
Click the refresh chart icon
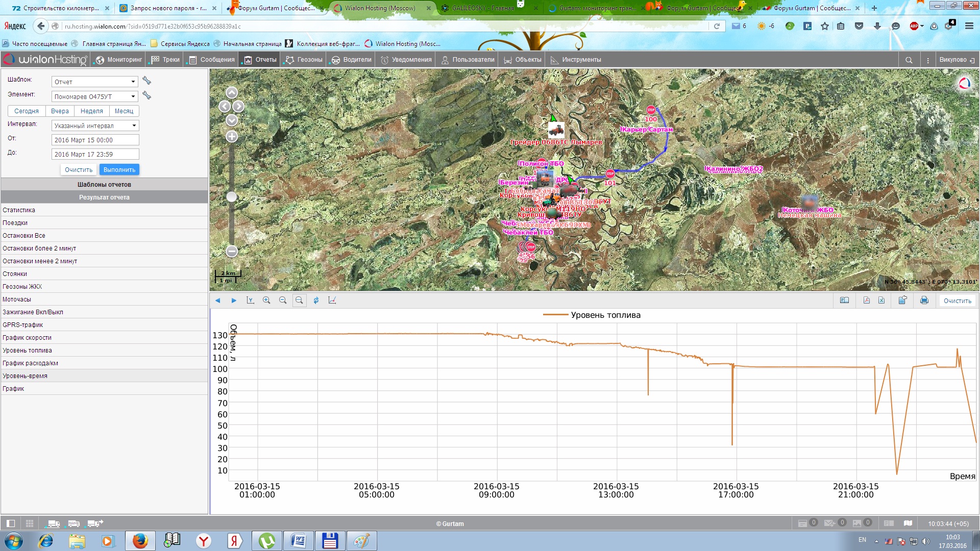316,300
